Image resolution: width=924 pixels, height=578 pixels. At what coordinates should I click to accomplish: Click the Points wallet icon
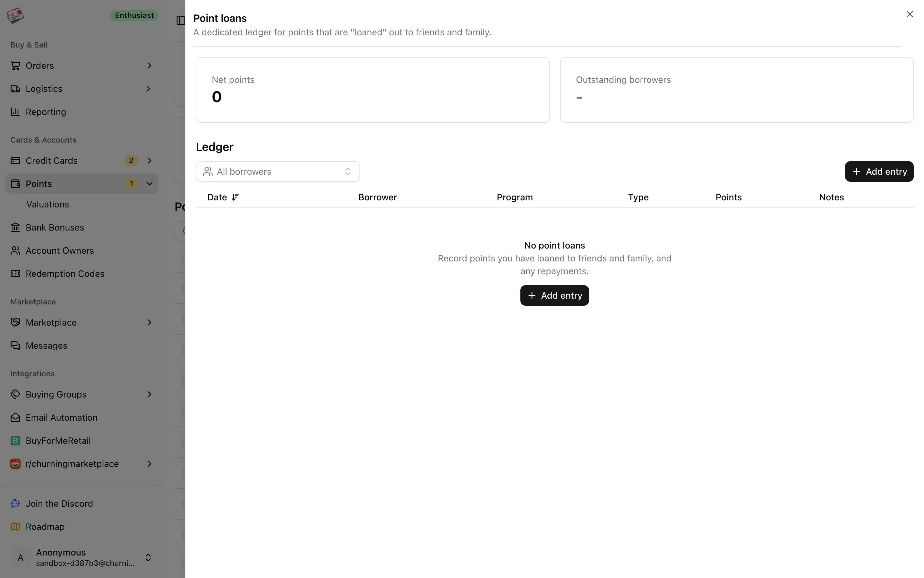point(15,183)
